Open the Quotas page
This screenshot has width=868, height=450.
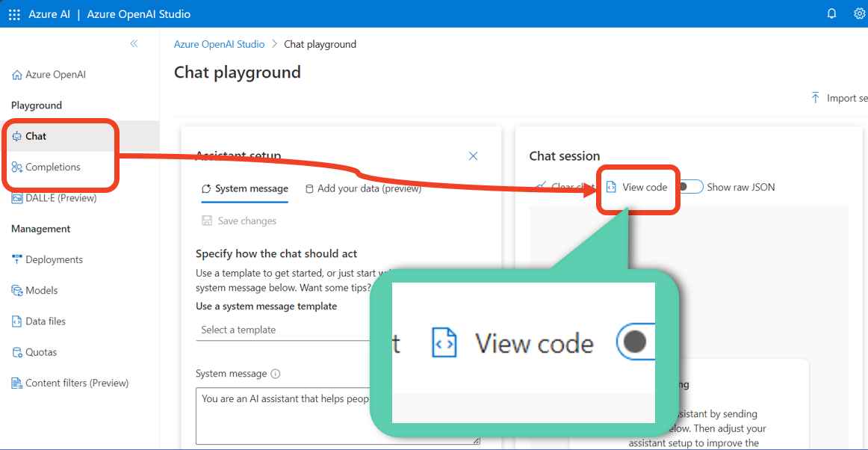point(41,352)
